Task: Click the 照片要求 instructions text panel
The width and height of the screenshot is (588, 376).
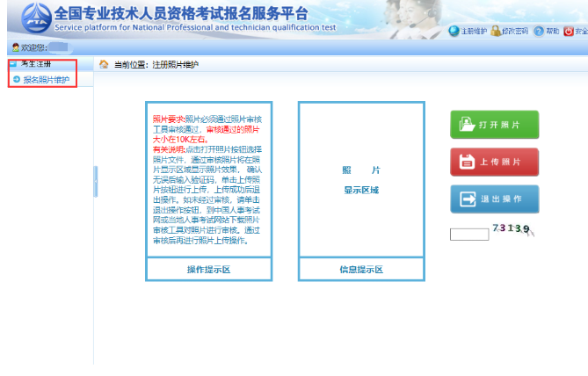Action: point(208,178)
